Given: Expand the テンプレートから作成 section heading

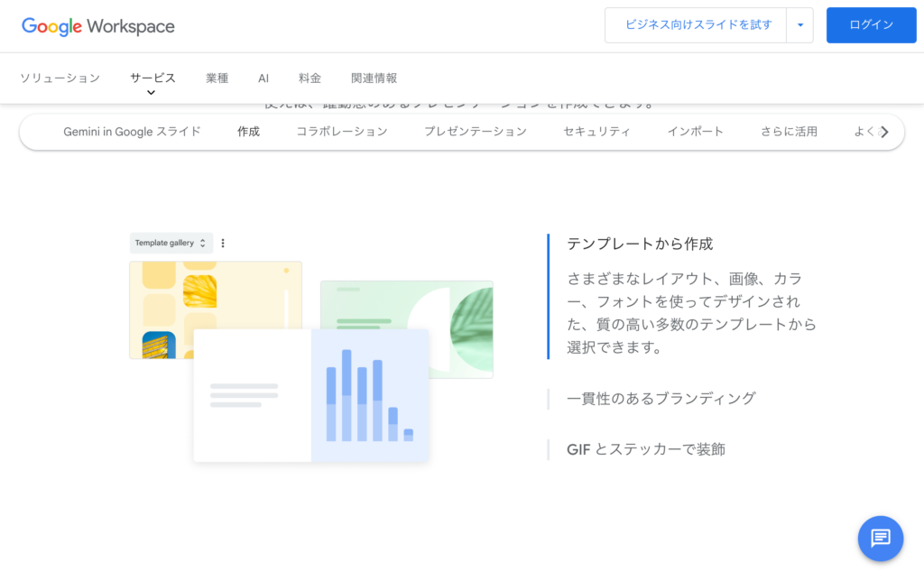Looking at the screenshot, I should click(x=640, y=244).
